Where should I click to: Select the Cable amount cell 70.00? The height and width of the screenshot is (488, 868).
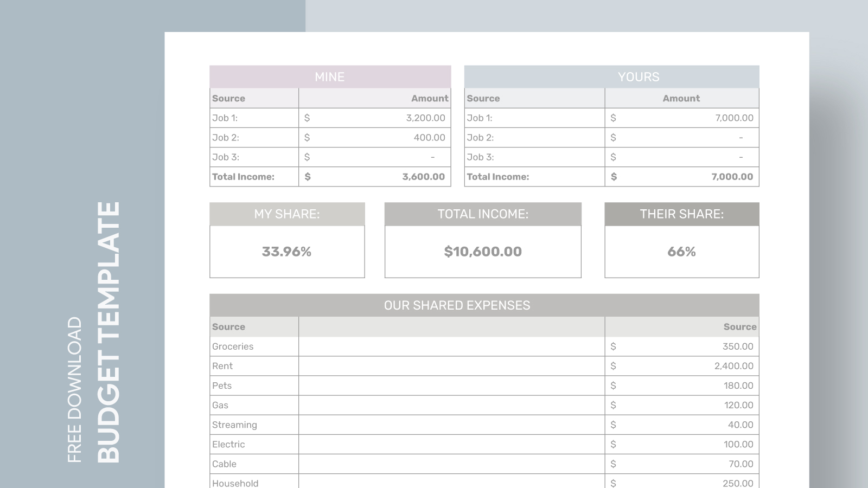[x=681, y=464]
